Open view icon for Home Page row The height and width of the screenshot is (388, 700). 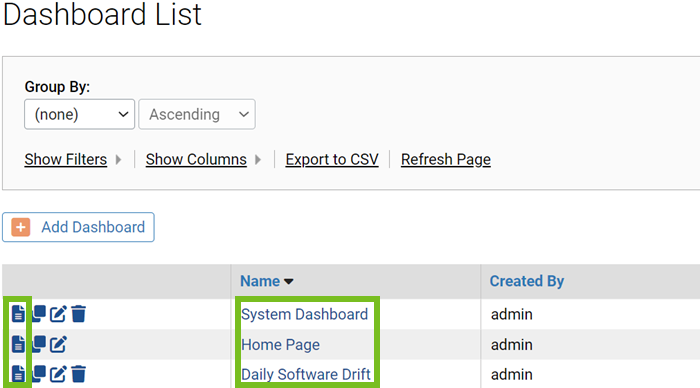pos(18,344)
